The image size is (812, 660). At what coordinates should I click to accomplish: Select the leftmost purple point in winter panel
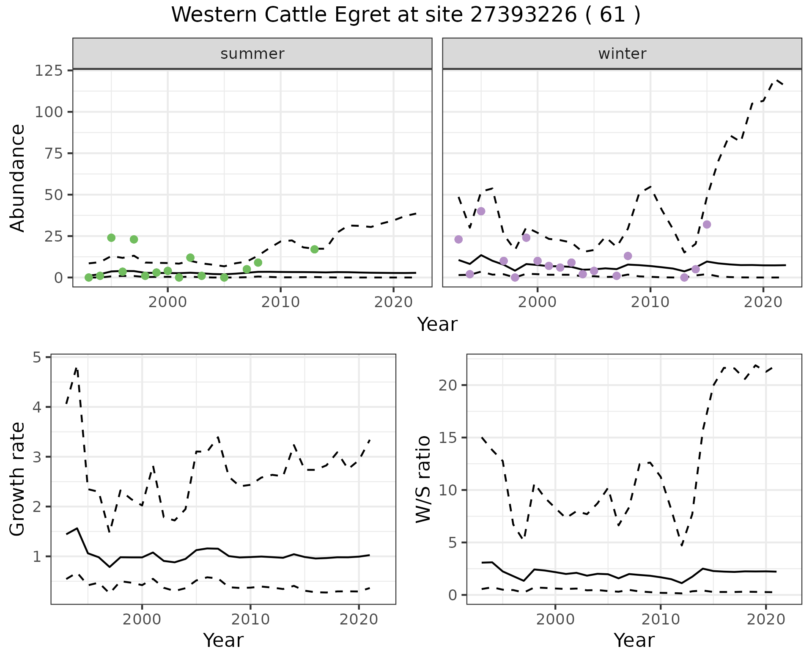[x=458, y=239]
